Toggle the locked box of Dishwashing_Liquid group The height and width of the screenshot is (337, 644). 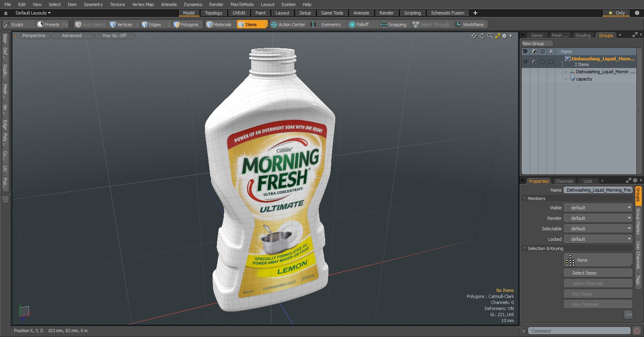tap(551, 62)
